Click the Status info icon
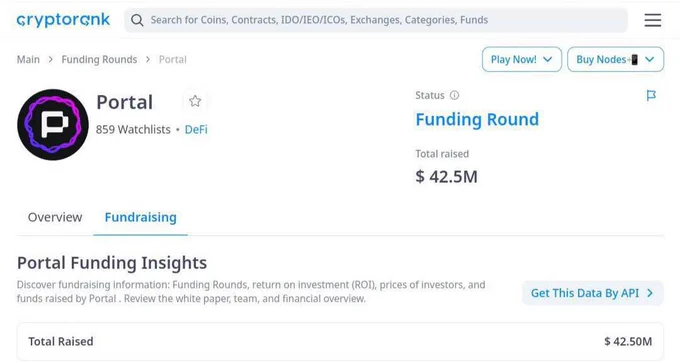 454,95
